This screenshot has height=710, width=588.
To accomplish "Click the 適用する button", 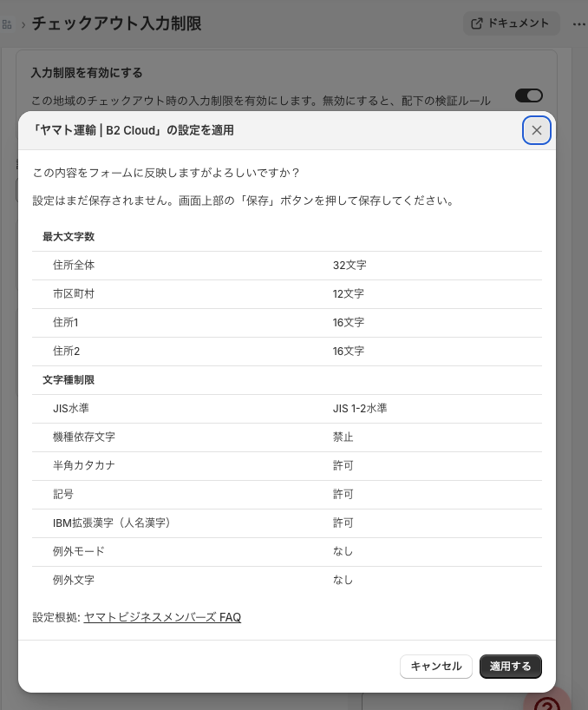I will 510,666.
